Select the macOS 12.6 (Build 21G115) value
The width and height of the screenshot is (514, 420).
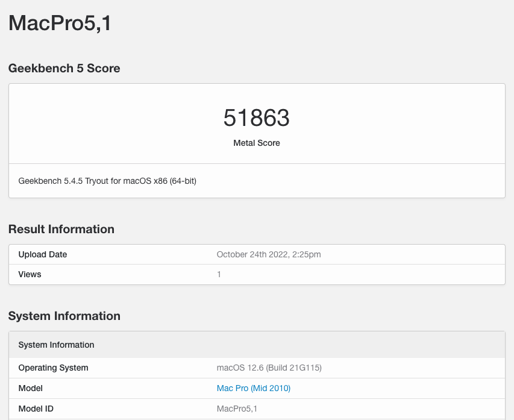pos(269,368)
